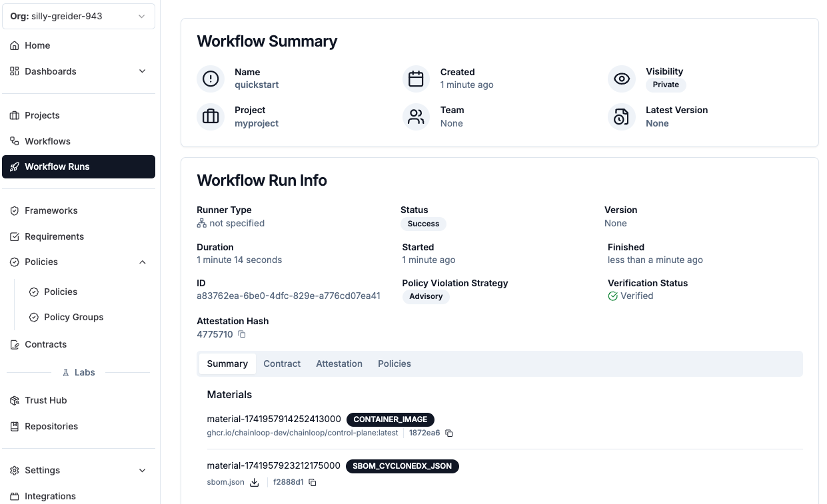Viewport: 827px width, 504px height.
Task: Click the workflow run ID text
Action: [289, 296]
